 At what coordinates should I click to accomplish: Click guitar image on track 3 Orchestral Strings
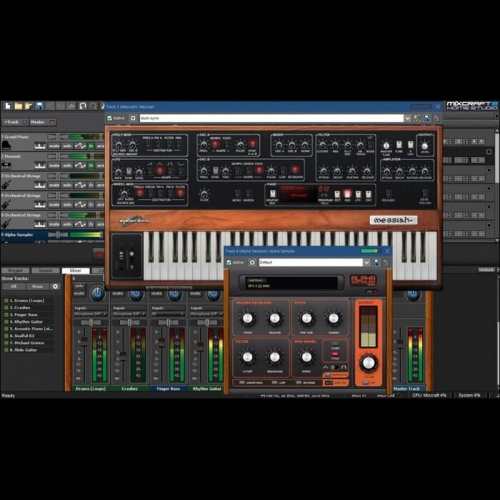[6, 184]
